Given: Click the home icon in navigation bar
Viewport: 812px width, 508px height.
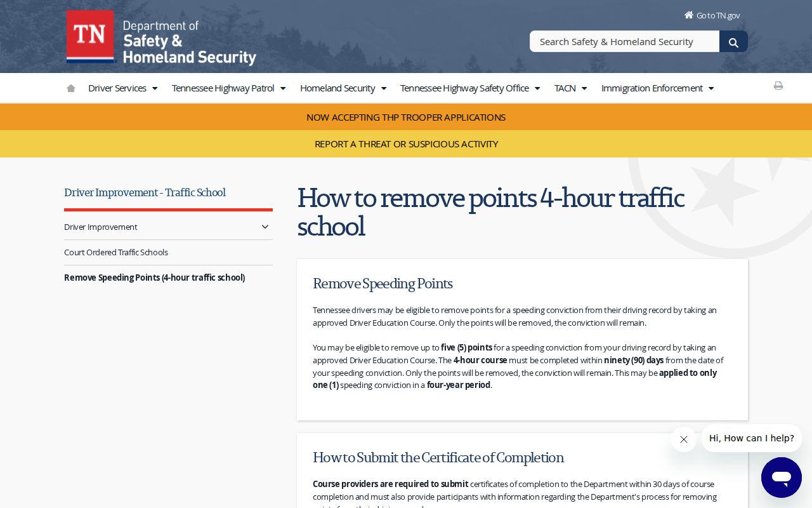Looking at the screenshot, I should pyautogui.click(x=71, y=88).
